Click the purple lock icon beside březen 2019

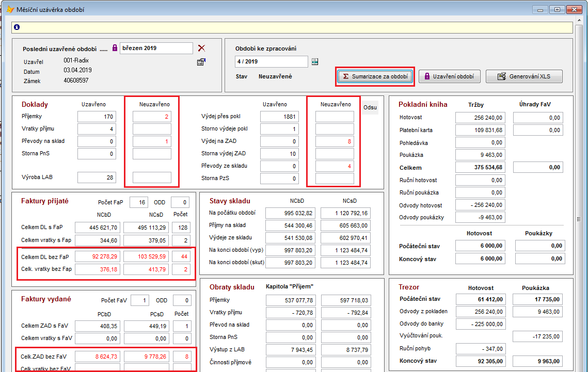115,48
